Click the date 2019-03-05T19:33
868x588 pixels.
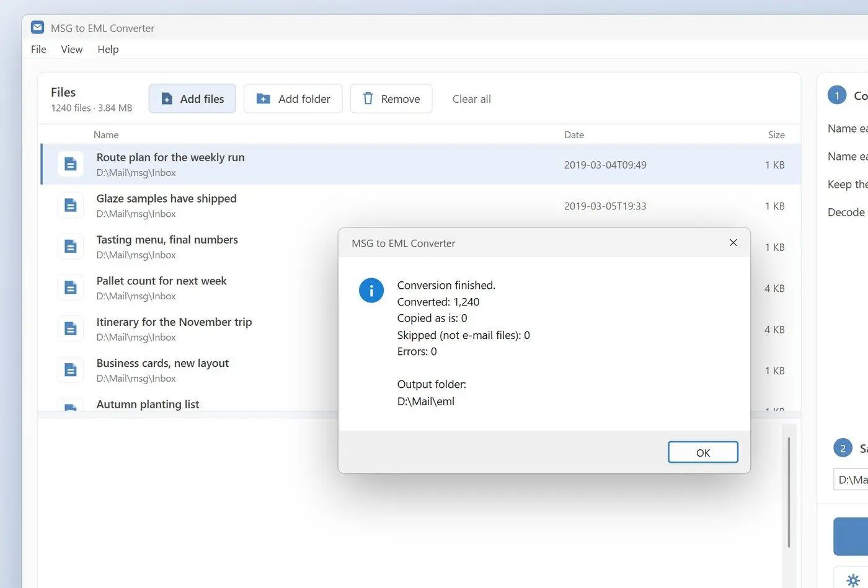[x=605, y=206]
